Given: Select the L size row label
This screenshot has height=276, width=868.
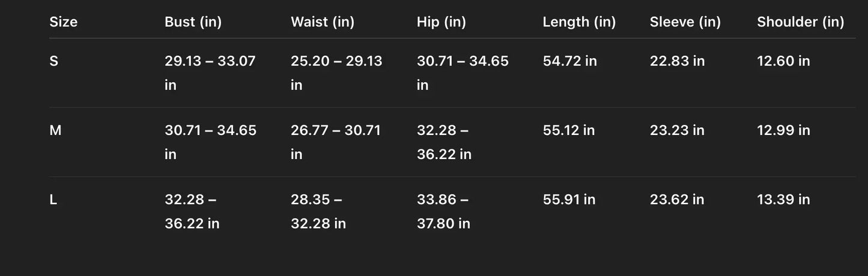Looking at the screenshot, I should 53,200.
